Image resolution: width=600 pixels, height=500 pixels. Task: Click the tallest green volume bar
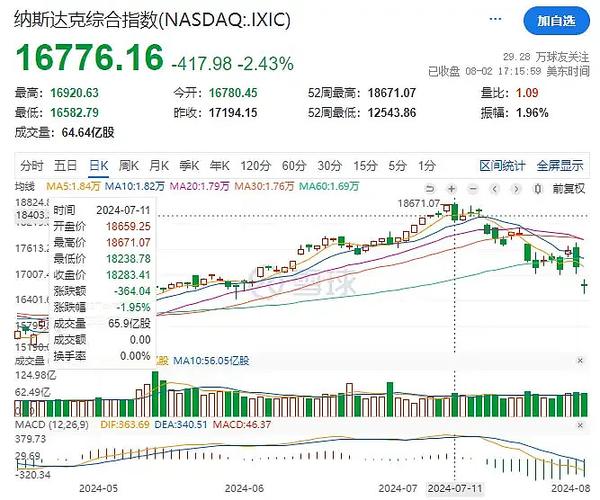pos(155,394)
